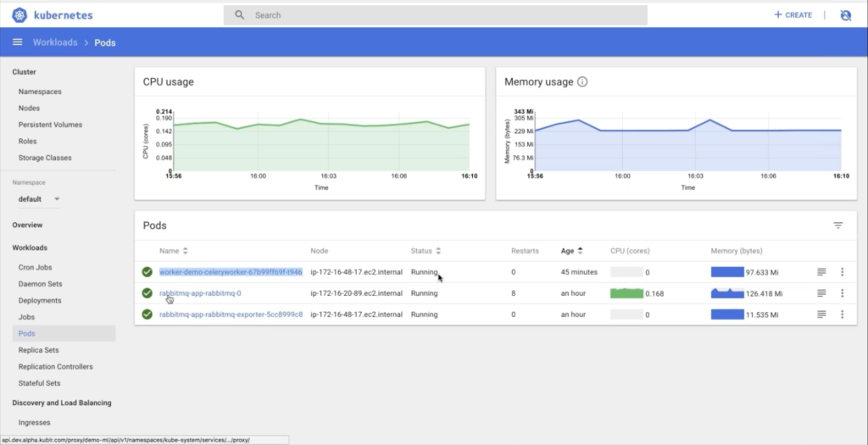Click node ip-172-16-20-89.ec2.internal

point(357,292)
